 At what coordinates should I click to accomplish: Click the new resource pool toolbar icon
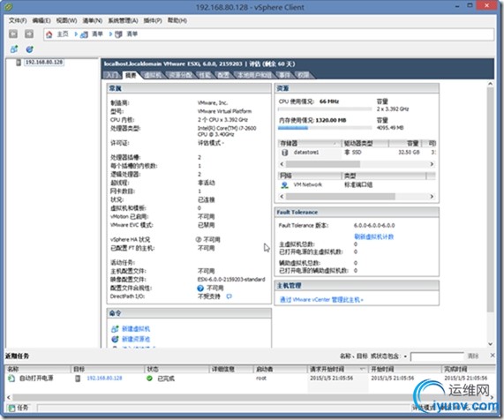point(30,49)
